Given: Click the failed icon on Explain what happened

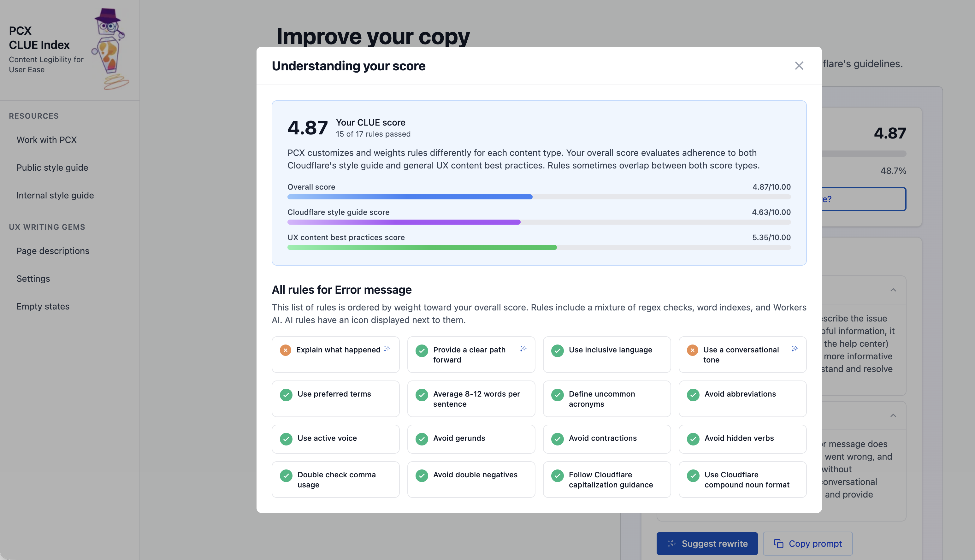Looking at the screenshot, I should point(285,350).
